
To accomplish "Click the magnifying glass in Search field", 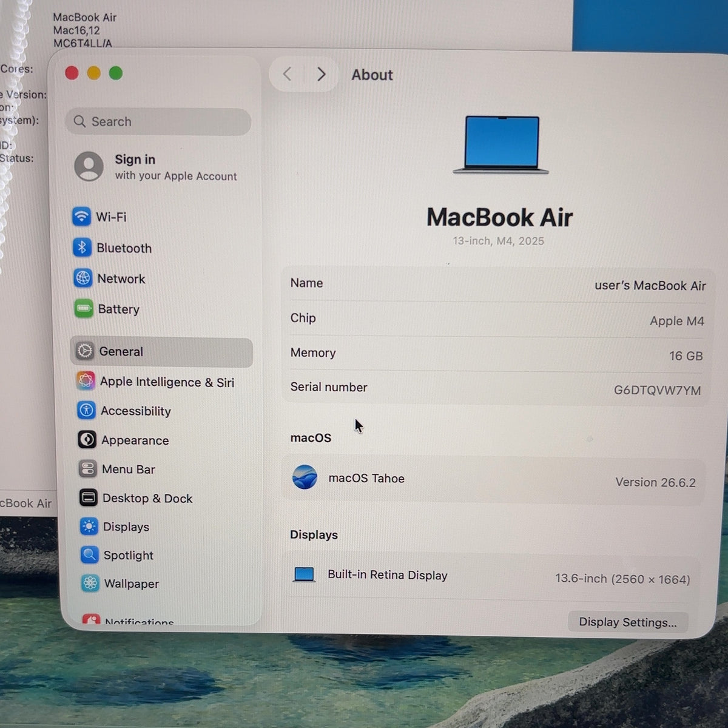I will click(x=79, y=121).
